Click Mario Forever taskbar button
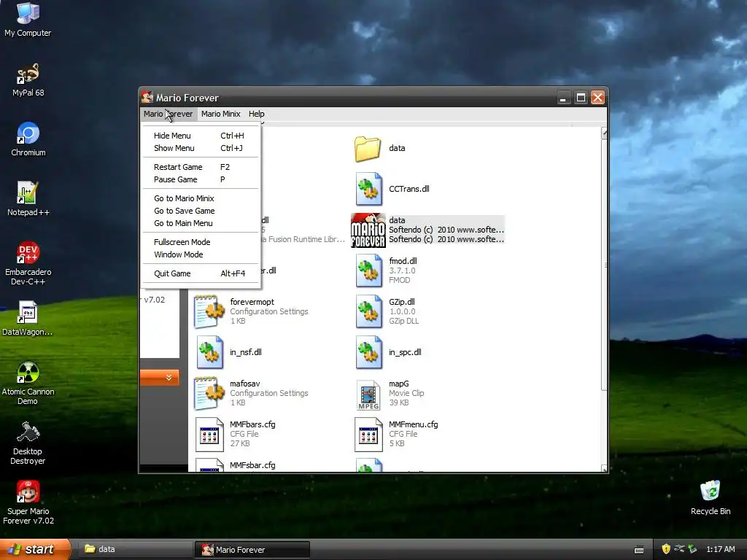 [x=252, y=550]
